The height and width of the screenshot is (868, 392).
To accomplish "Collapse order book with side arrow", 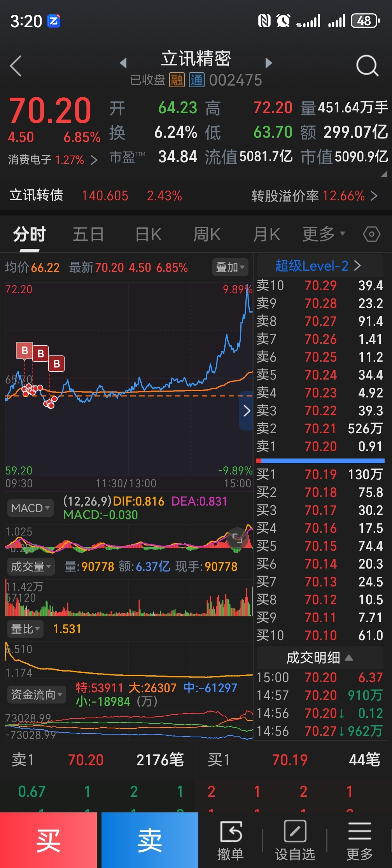I will 246,411.
